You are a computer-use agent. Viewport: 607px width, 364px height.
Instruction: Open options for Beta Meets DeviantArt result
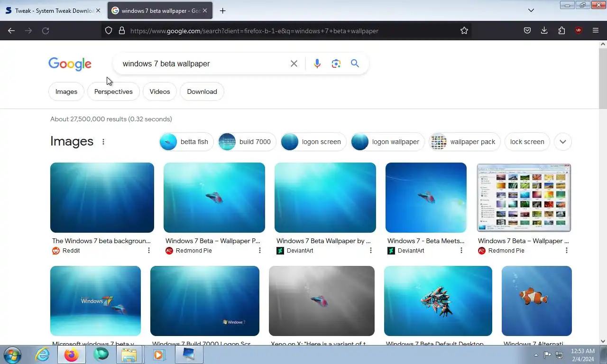(461, 250)
